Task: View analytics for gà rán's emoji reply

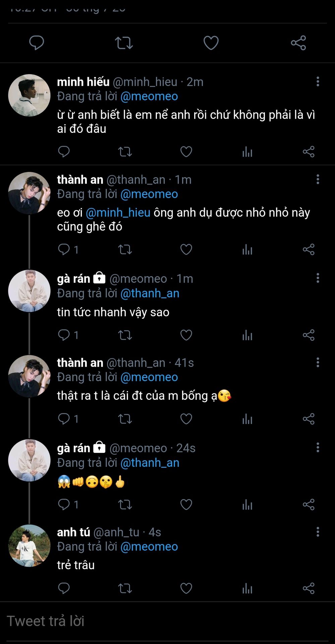Action: [247, 504]
